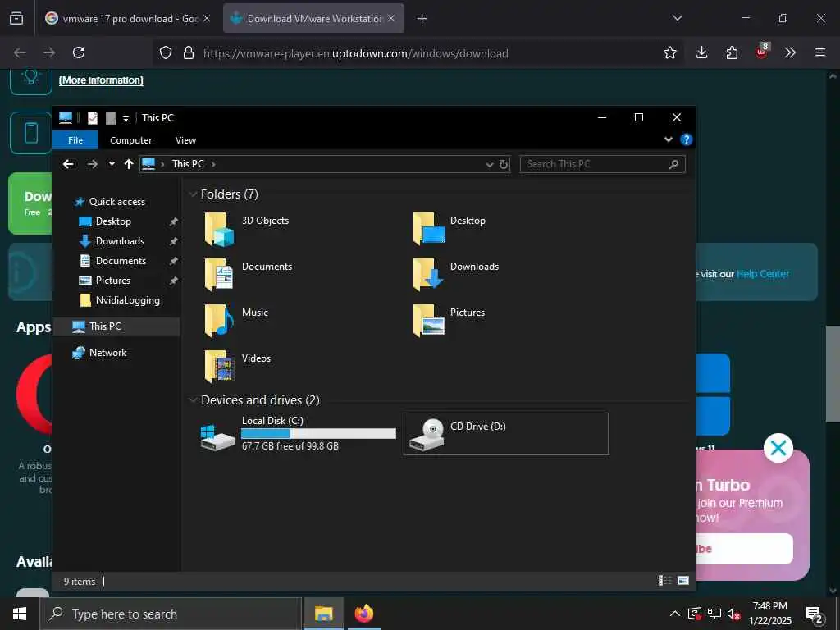Collapse the Folders (7) group

(194, 194)
